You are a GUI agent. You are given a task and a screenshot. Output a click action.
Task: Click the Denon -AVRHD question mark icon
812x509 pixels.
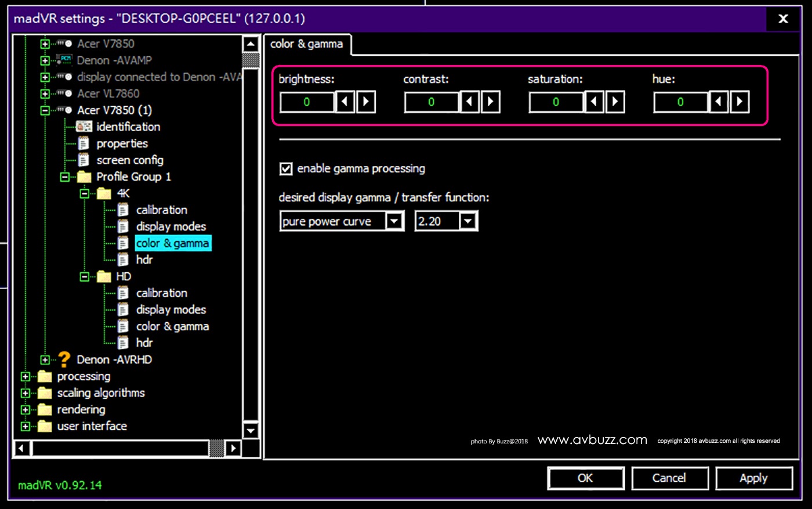[64, 359]
